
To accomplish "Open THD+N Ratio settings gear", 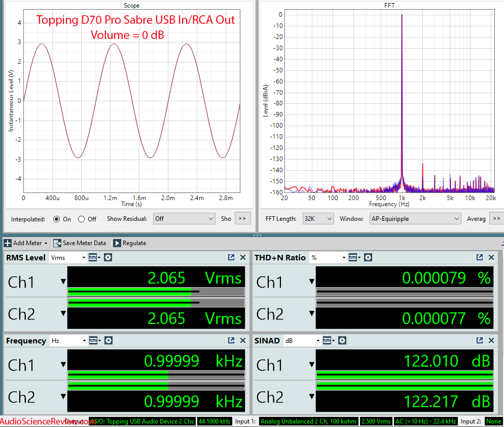I will (x=368, y=257).
